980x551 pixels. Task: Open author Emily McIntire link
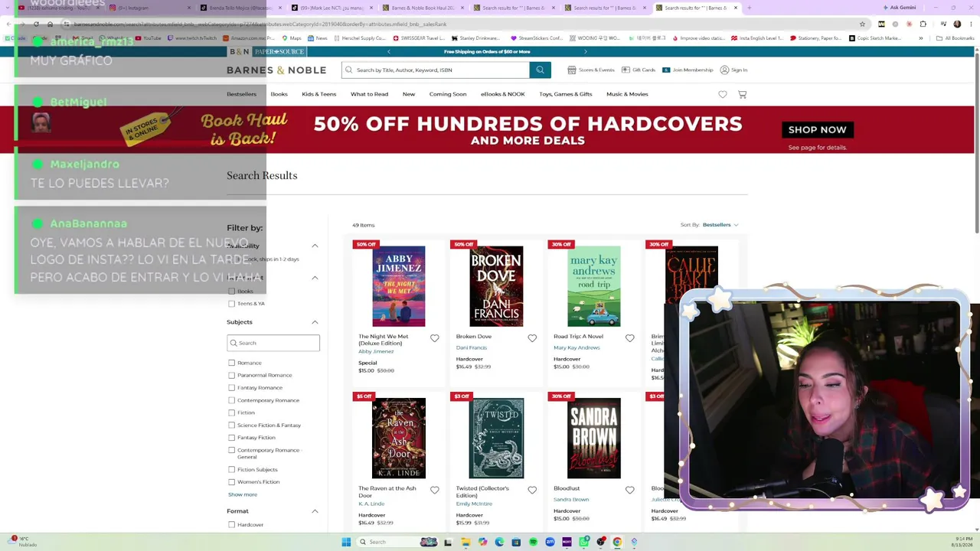coord(474,504)
